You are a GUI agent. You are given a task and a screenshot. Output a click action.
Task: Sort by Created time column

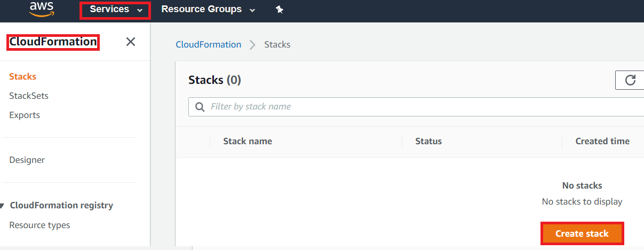[602, 141]
